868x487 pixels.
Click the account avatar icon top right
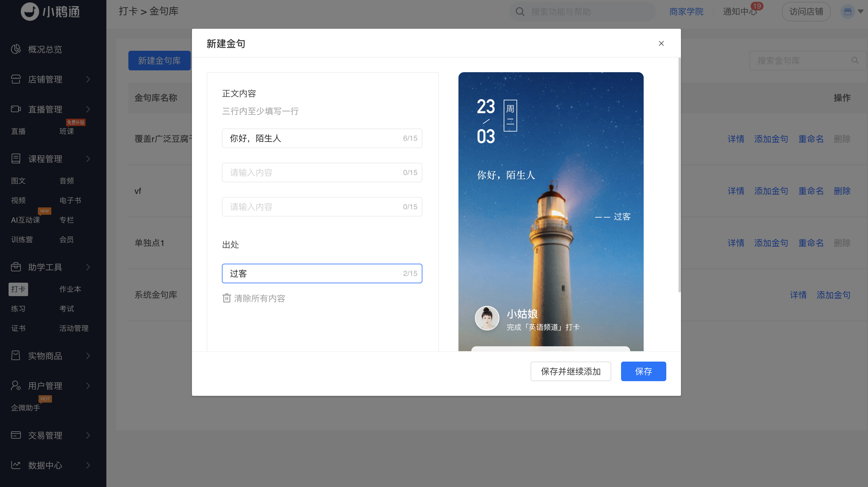click(848, 12)
